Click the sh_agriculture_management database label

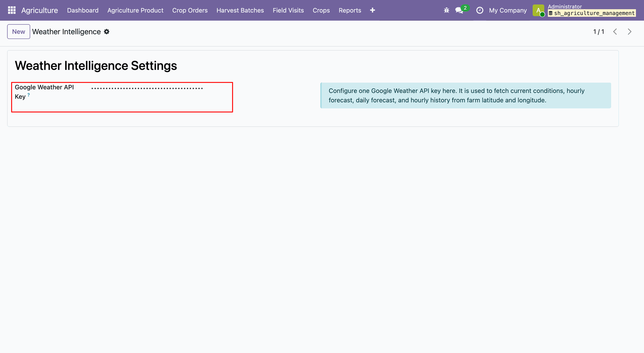pos(592,13)
